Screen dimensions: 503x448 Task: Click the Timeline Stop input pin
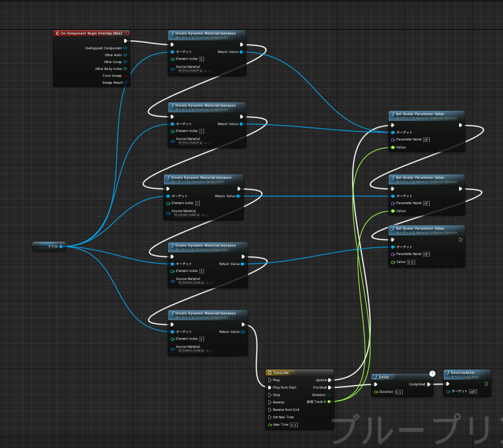270,395
